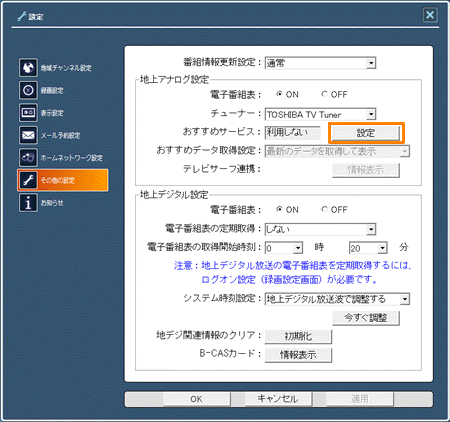Select ON for 地上アナログ 電子番組表
The image size is (450, 422).
(x=279, y=94)
